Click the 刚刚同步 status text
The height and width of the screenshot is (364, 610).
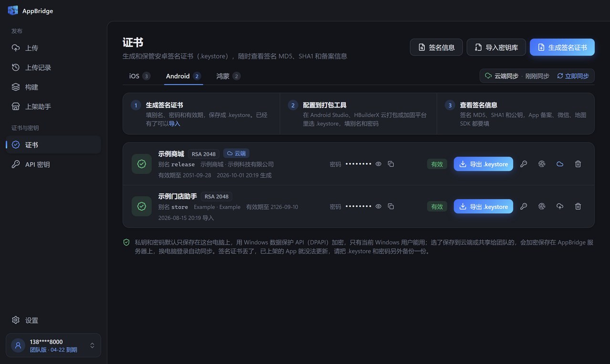(x=537, y=76)
